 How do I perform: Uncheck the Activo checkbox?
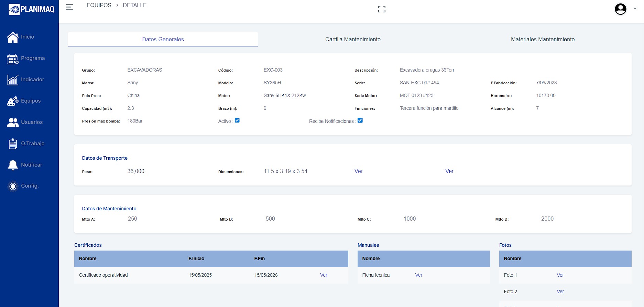point(237,120)
